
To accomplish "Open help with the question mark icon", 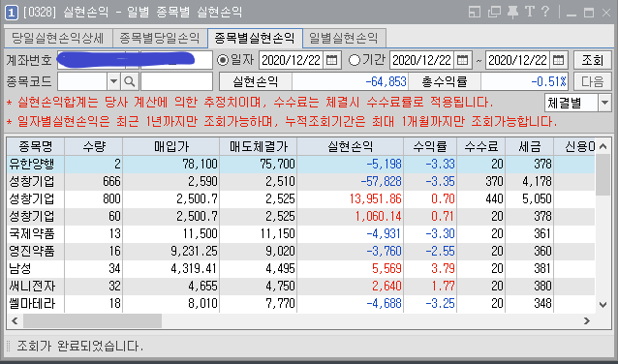I will coord(545,11).
